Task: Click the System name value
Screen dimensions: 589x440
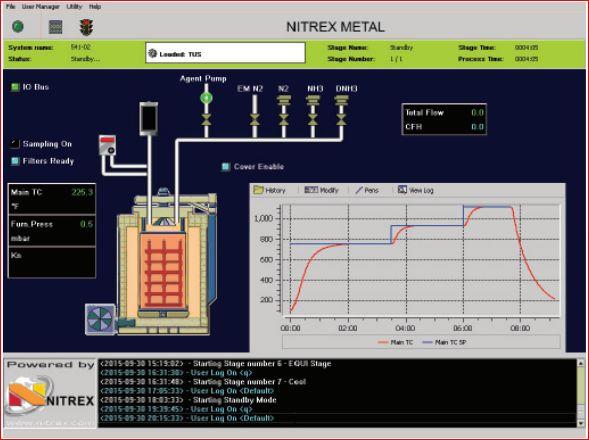Action: click(80, 47)
